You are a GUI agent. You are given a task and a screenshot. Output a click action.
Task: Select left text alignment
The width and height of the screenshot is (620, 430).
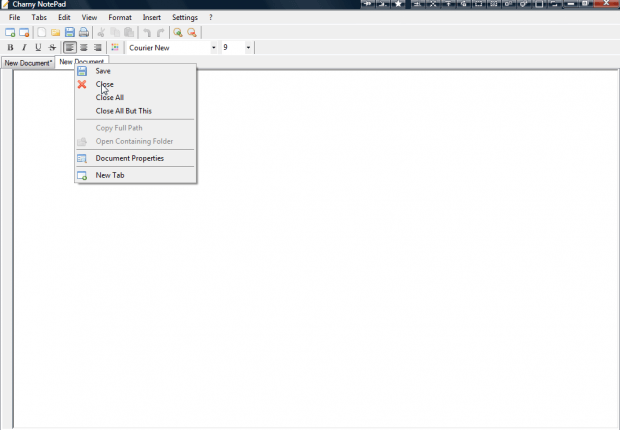70,47
